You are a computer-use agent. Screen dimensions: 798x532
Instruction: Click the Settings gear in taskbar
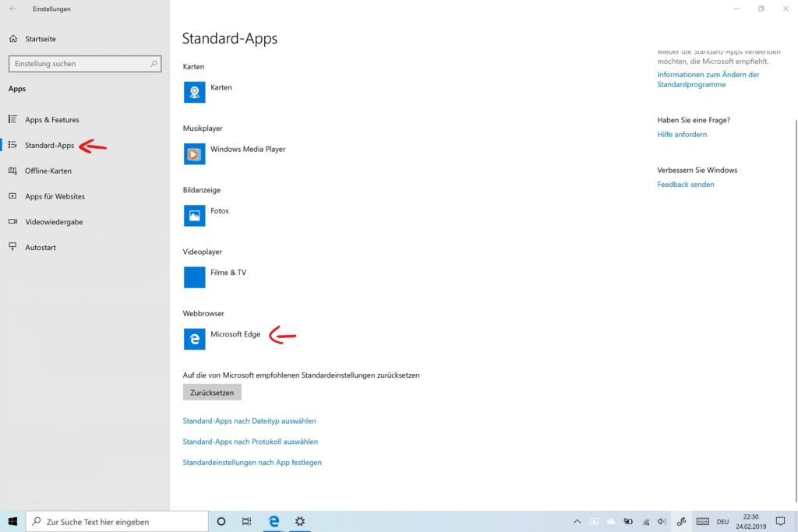coord(300,521)
